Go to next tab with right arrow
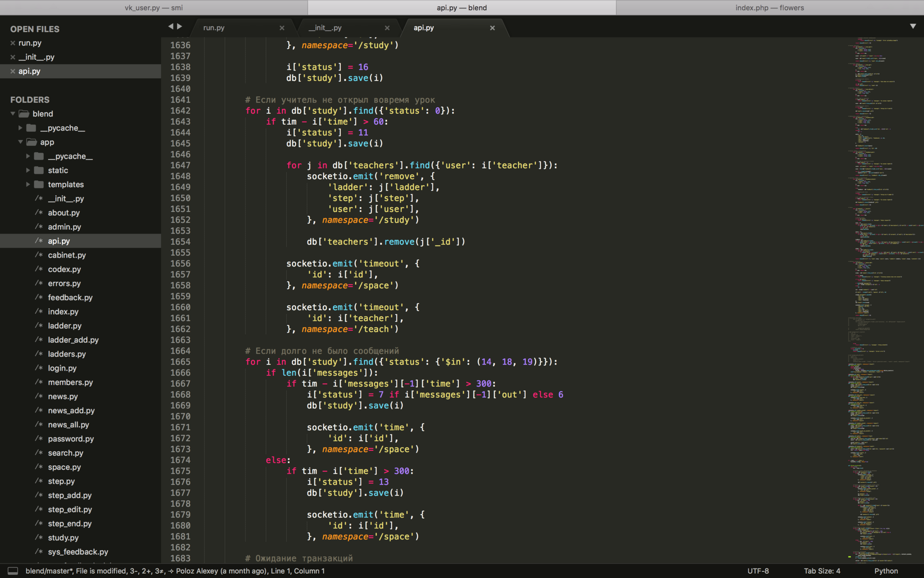This screenshot has width=924, height=578. point(180,26)
